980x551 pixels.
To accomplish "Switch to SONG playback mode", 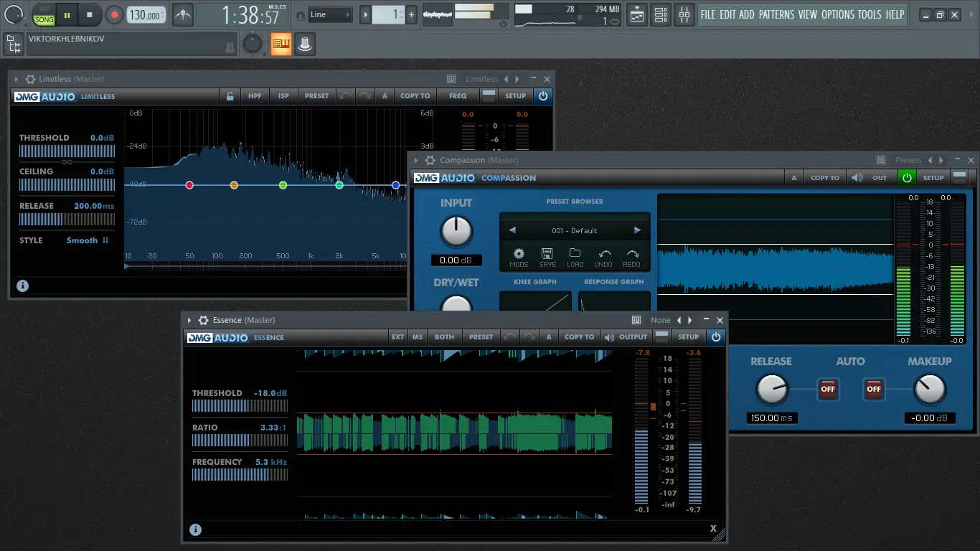I will (x=44, y=19).
